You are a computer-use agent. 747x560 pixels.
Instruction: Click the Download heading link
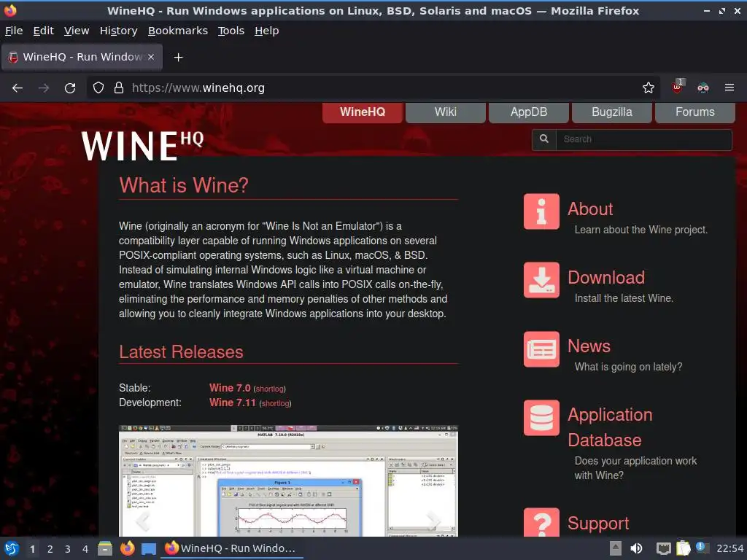606,278
